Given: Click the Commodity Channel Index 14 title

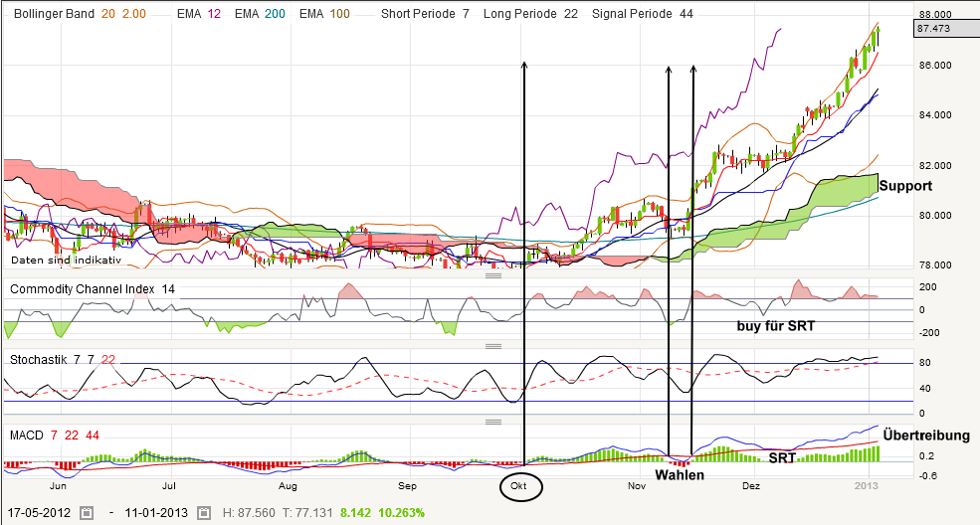Looking at the screenshot, I should (x=93, y=289).
